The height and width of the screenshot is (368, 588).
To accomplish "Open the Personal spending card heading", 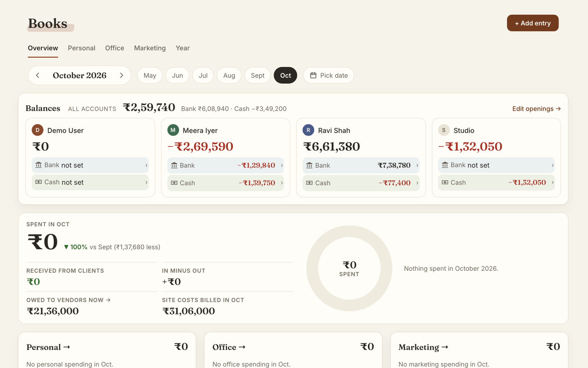I will point(48,347).
